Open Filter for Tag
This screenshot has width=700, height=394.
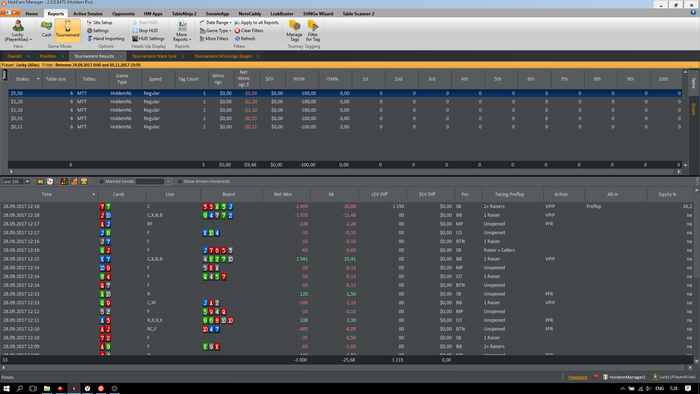click(x=312, y=31)
